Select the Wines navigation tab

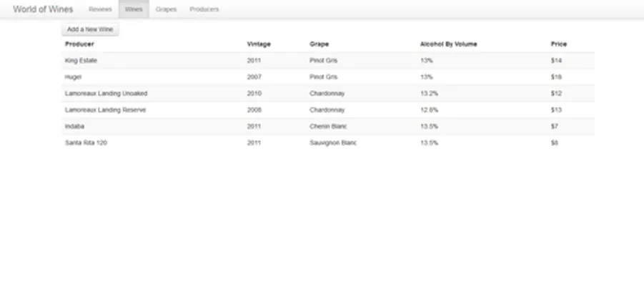pyautogui.click(x=133, y=9)
